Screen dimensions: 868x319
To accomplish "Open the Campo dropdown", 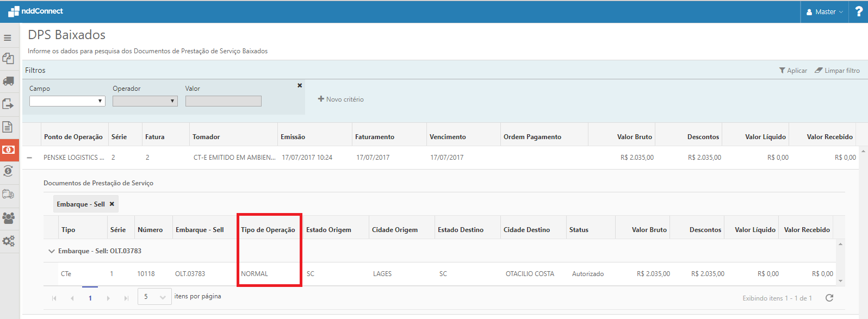I will pyautogui.click(x=67, y=101).
